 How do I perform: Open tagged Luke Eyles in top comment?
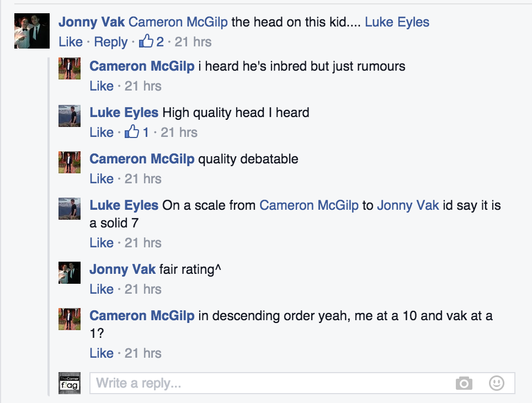397,23
